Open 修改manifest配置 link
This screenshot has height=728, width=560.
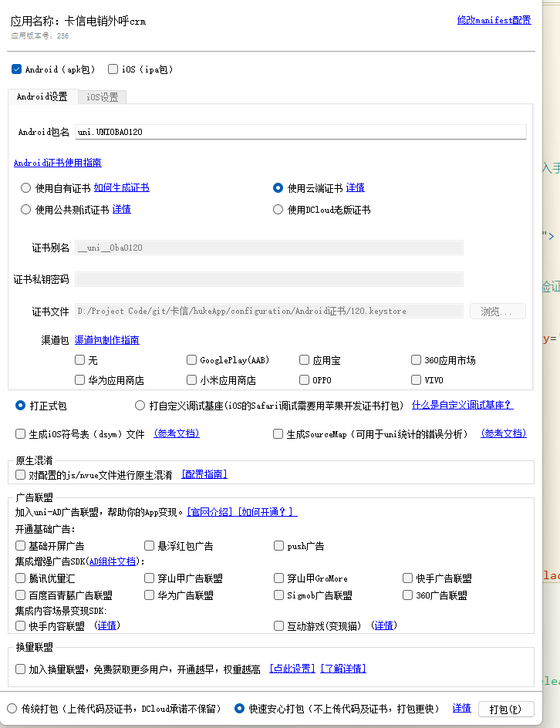coord(494,20)
